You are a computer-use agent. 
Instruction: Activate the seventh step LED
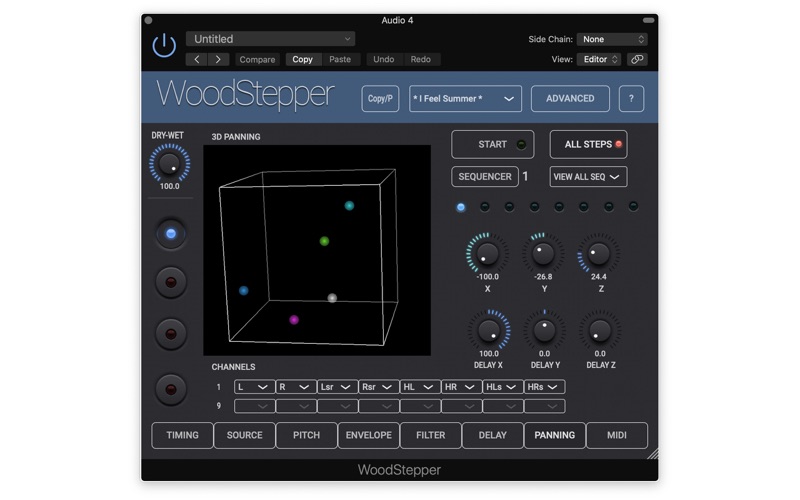[609, 207]
